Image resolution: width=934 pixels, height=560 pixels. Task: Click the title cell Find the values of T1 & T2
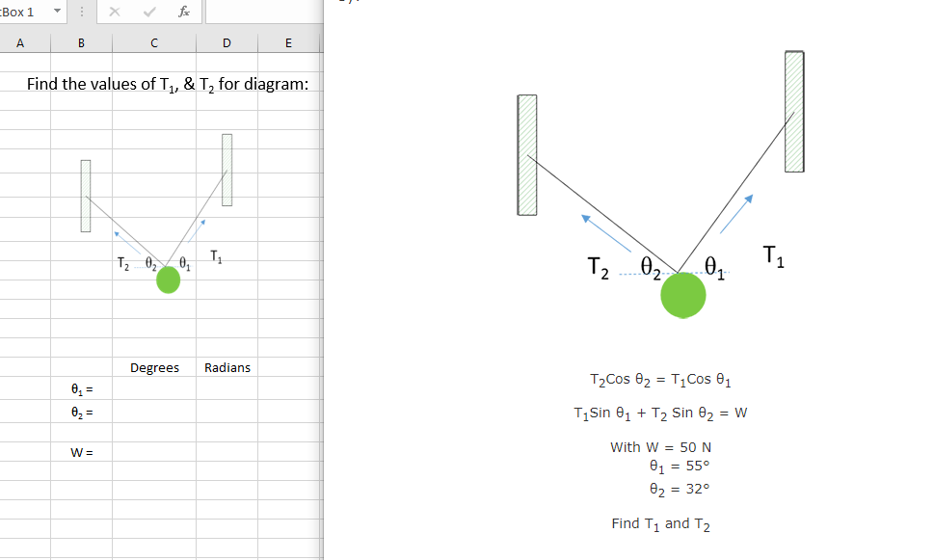154,84
